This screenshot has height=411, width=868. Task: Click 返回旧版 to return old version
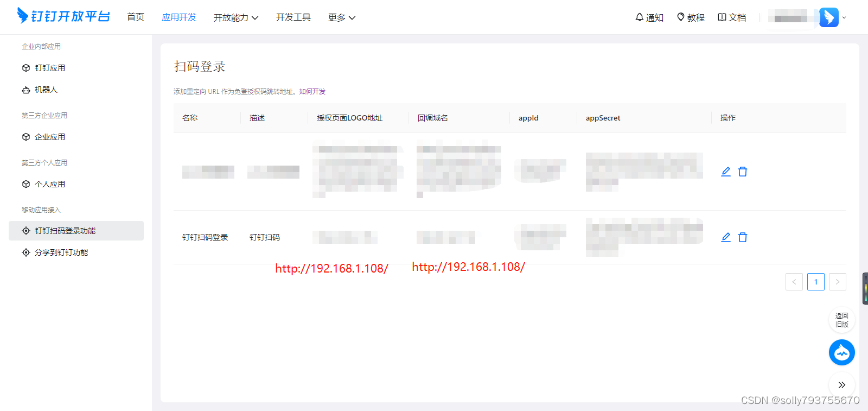click(x=842, y=320)
